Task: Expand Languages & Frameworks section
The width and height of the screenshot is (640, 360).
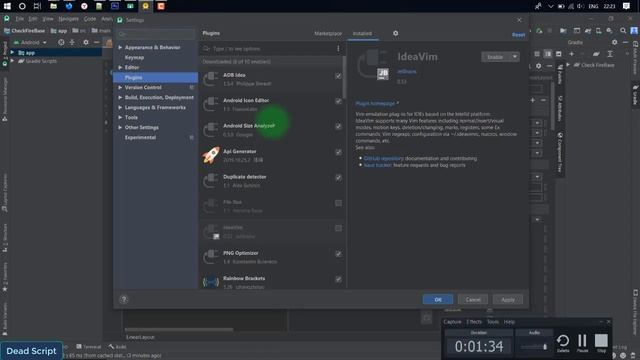Action: click(x=120, y=107)
